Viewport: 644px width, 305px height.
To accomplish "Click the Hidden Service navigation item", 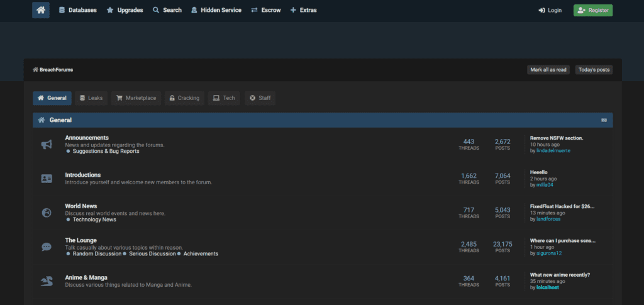I will pos(216,10).
